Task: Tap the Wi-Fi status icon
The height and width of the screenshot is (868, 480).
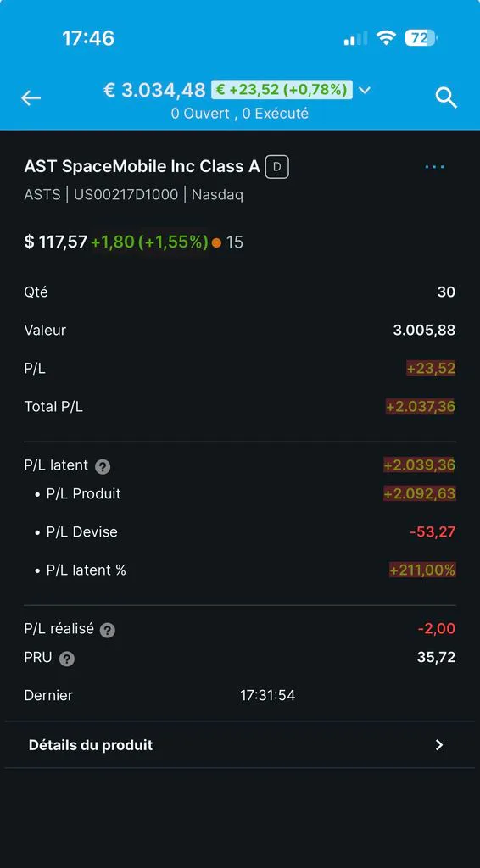Action: pos(385,37)
